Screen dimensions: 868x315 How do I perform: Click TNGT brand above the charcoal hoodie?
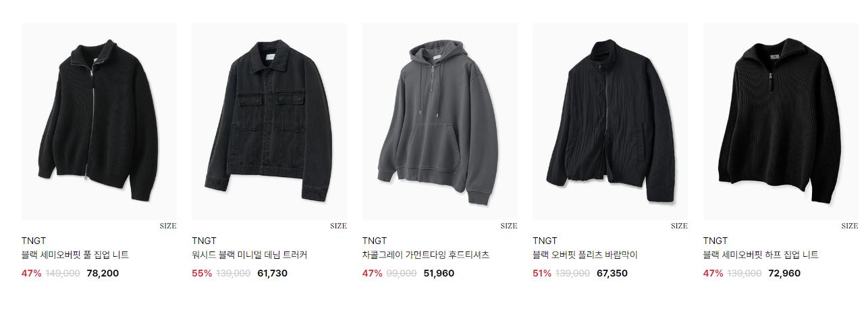[x=375, y=241]
